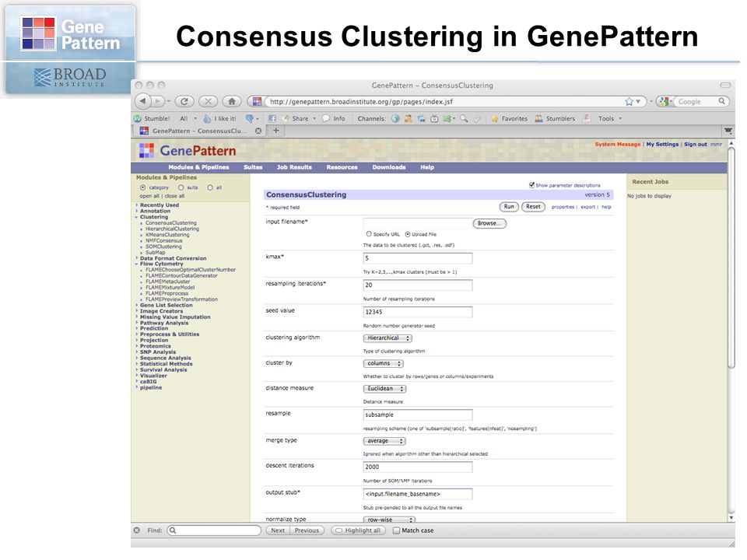Reload the page with the refresh icon
The width and height of the screenshot is (747, 560).
tap(184, 101)
